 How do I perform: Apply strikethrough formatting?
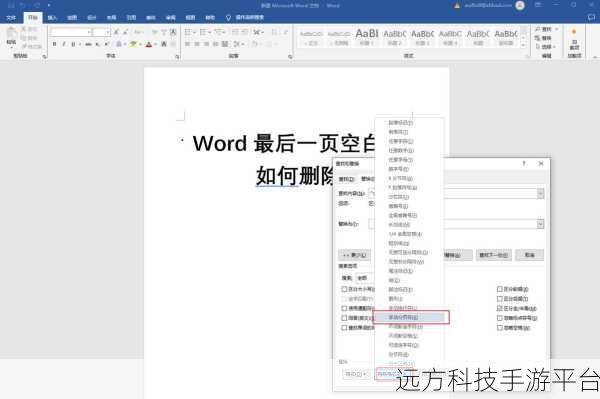point(88,44)
